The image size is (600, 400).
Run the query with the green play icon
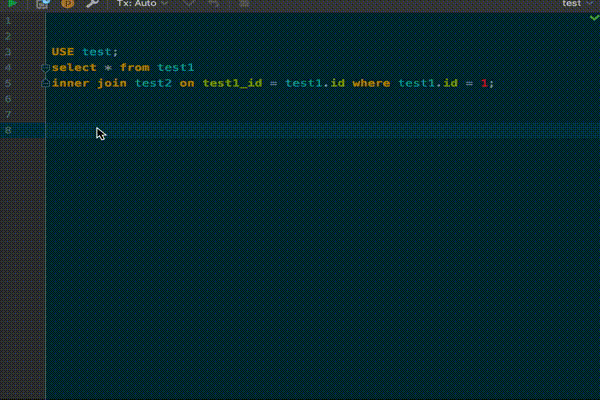pyautogui.click(x=12, y=3)
